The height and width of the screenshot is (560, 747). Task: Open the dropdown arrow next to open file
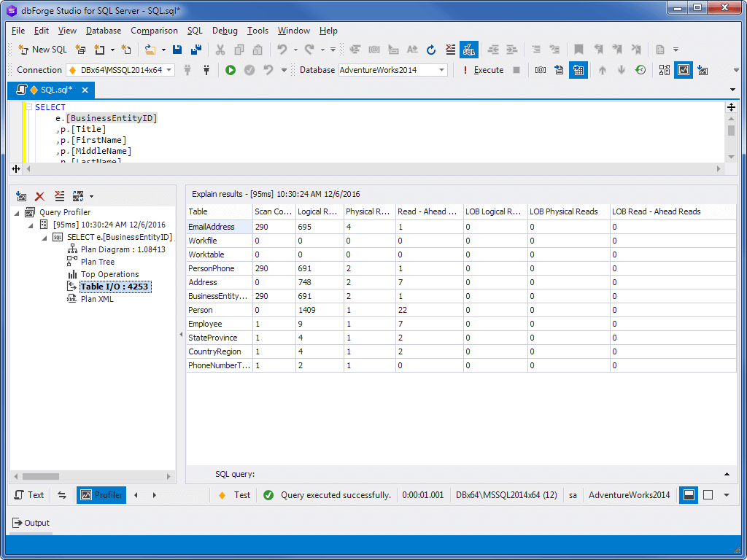[163, 50]
